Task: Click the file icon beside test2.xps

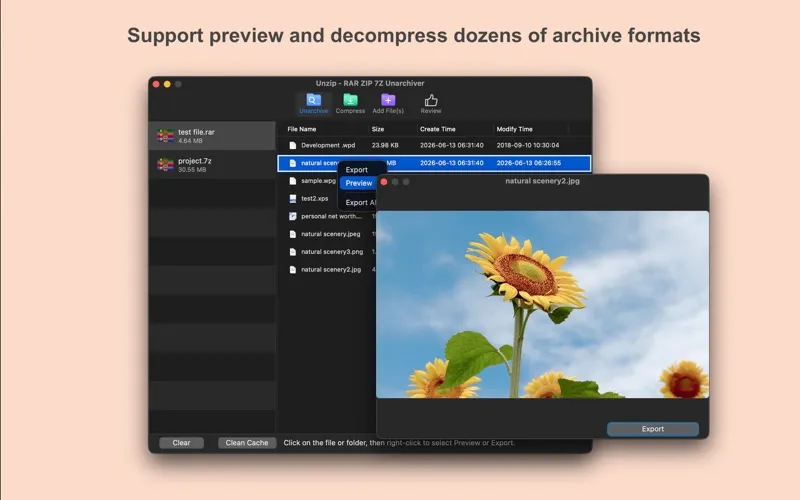Action: (292, 198)
